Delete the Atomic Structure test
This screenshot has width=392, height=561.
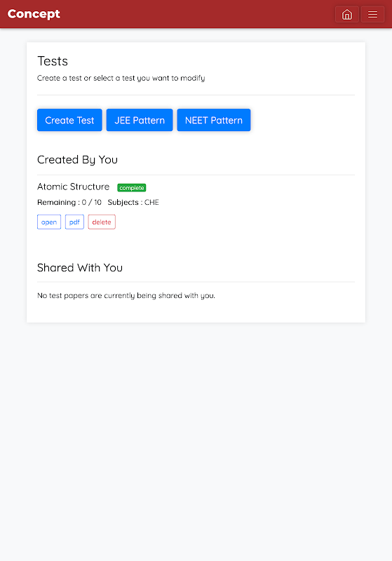tap(102, 222)
